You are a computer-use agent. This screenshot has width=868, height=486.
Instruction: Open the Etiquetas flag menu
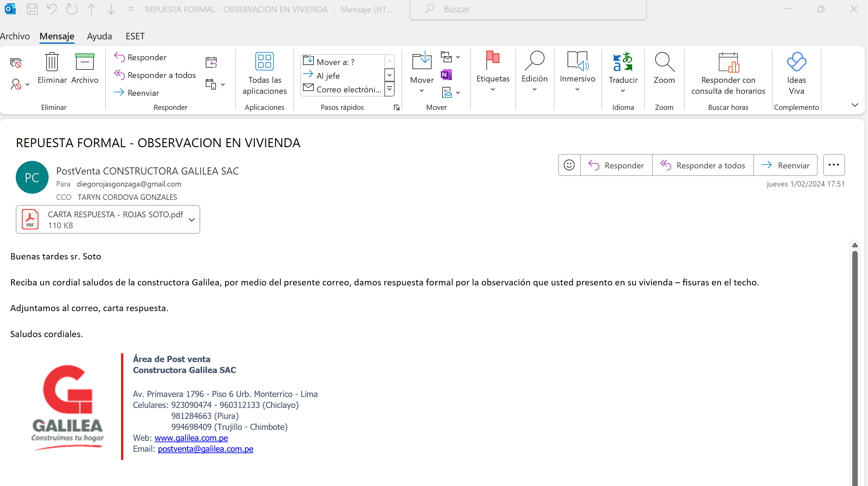pos(493,72)
